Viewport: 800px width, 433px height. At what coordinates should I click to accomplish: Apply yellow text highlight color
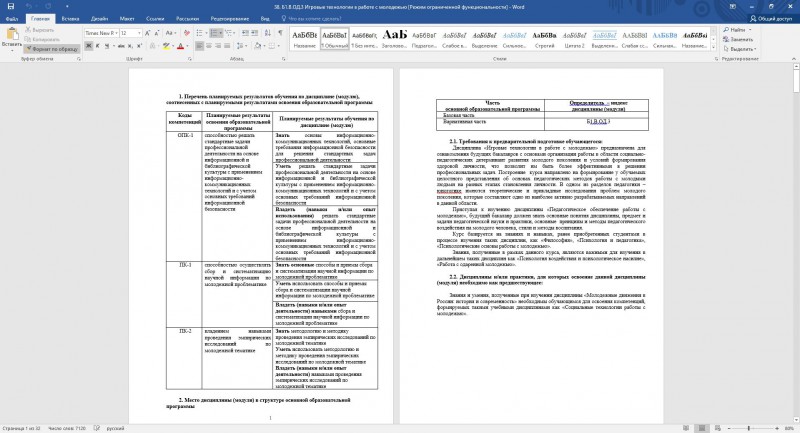[x=166, y=46]
